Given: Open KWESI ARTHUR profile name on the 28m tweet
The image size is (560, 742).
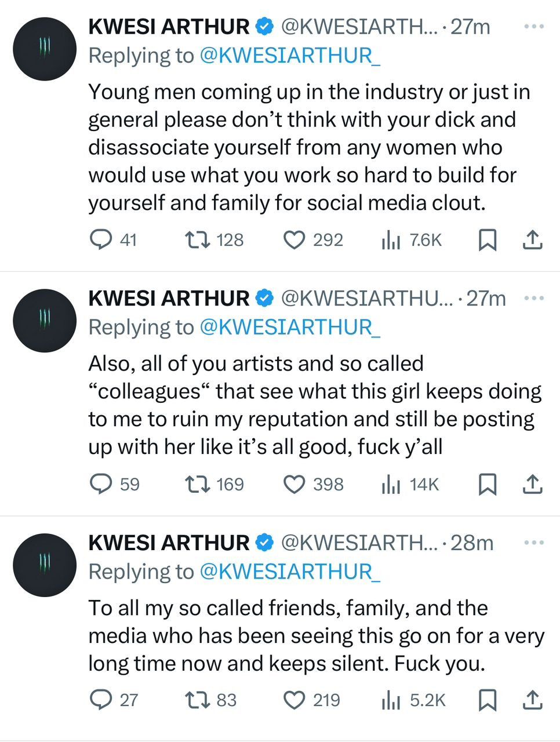Looking at the screenshot, I should (x=169, y=543).
